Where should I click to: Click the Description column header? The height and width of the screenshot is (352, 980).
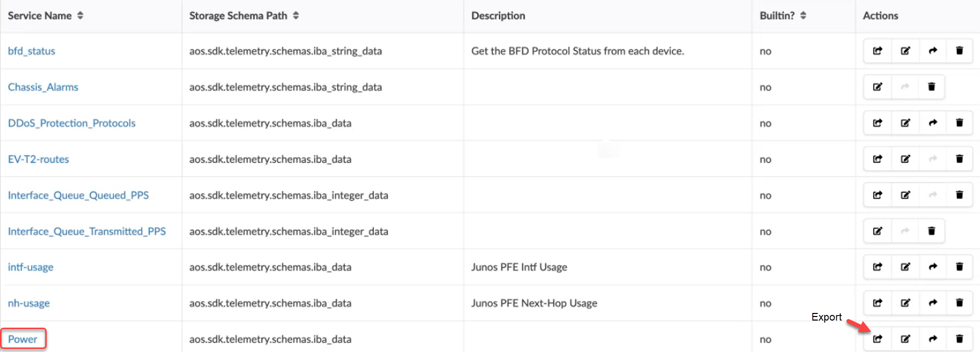pos(498,16)
